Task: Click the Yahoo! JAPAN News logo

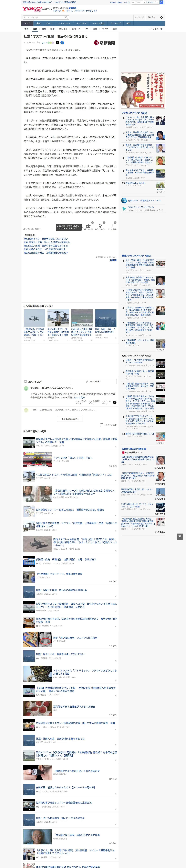Action: (x=37, y=9)
